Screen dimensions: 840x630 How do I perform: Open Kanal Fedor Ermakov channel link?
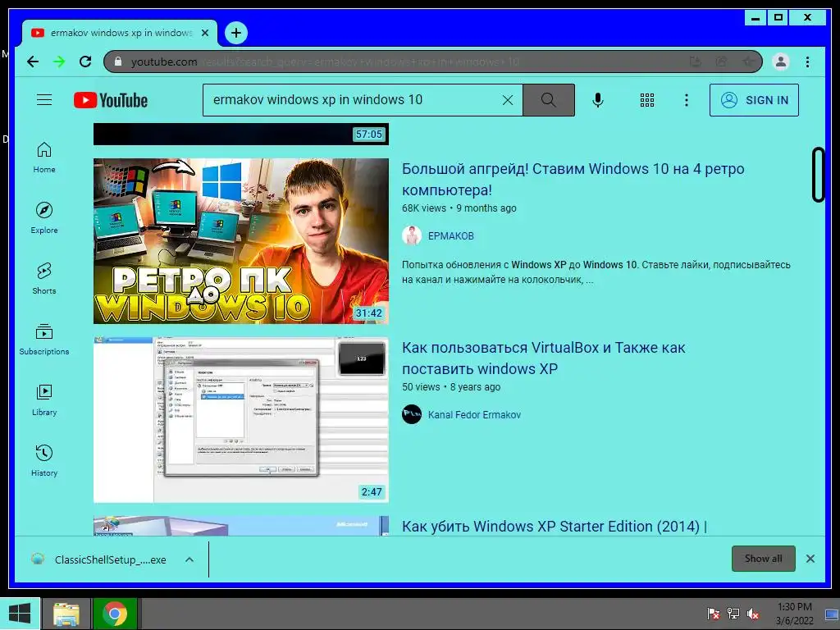pos(474,414)
